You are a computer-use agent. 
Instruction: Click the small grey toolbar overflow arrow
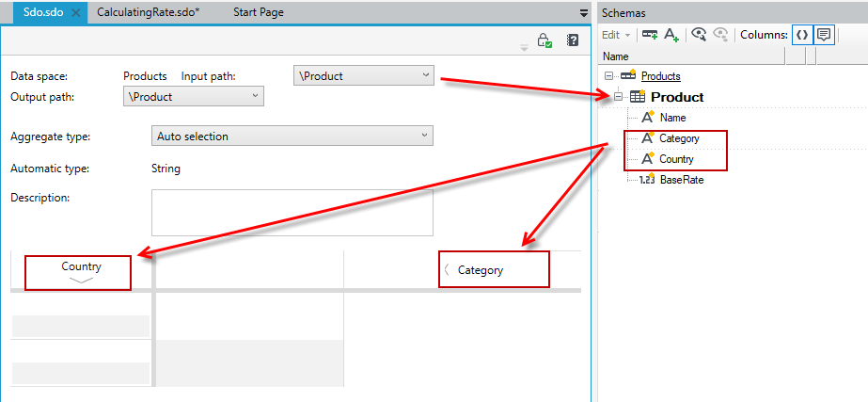tap(524, 48)
